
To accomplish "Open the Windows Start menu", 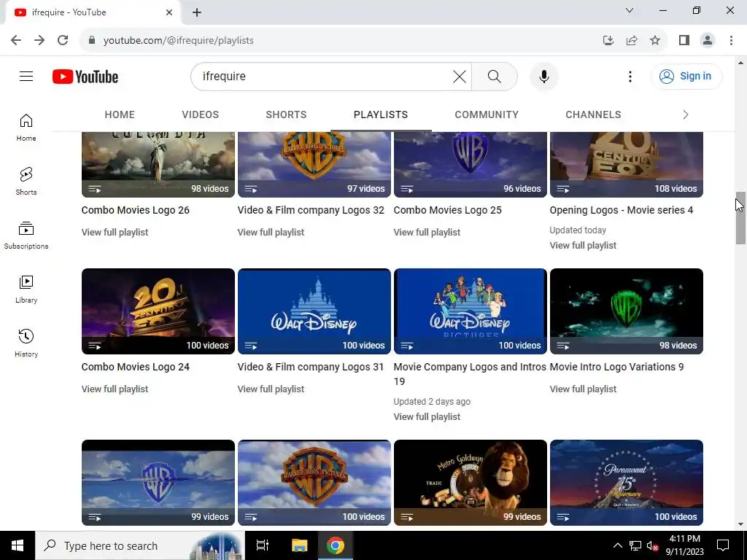I will [x=18, y=545].
